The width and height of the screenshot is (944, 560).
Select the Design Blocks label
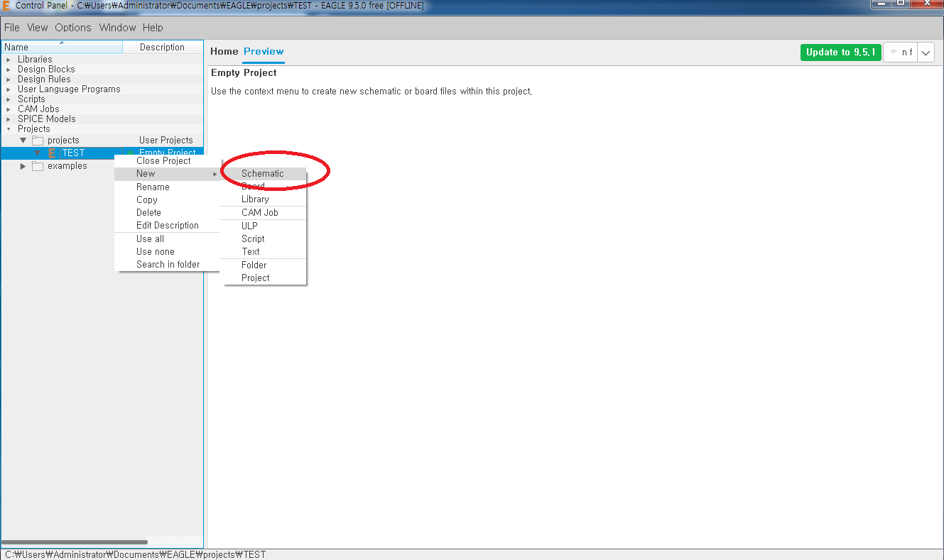pyautogui.click(x=46, y=70)
